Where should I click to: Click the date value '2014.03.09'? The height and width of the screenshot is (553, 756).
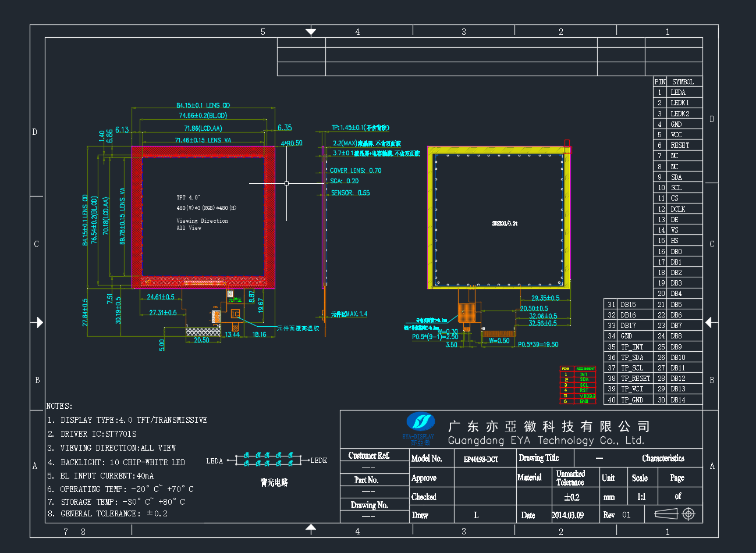(x=568, y=515)
